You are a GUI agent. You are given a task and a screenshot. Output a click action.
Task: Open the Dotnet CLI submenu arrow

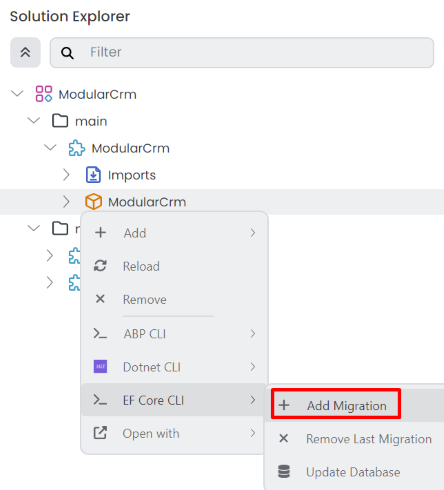(x=253, y=367)
